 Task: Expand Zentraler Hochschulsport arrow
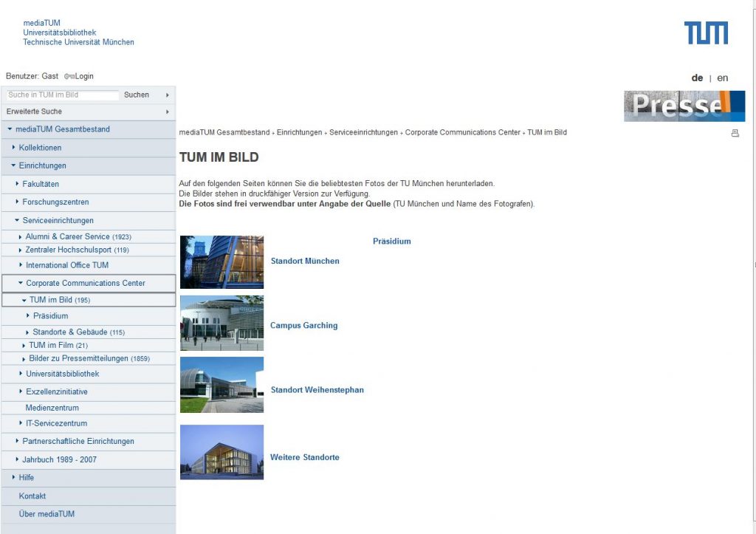point(20,250)
